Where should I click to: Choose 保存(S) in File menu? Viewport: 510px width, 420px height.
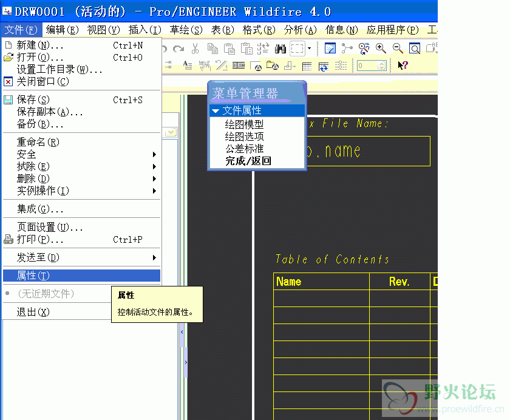[x=81, y=100]
